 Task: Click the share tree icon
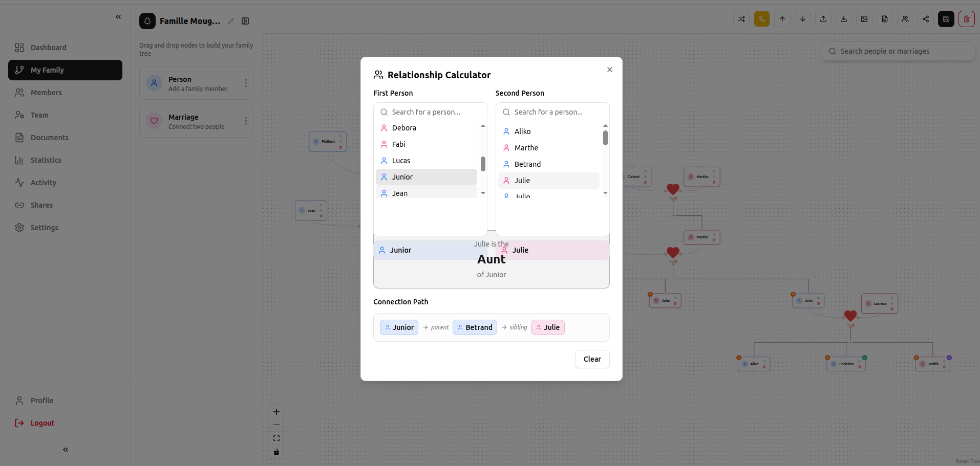pyautogui.click(x=926, y=19)
